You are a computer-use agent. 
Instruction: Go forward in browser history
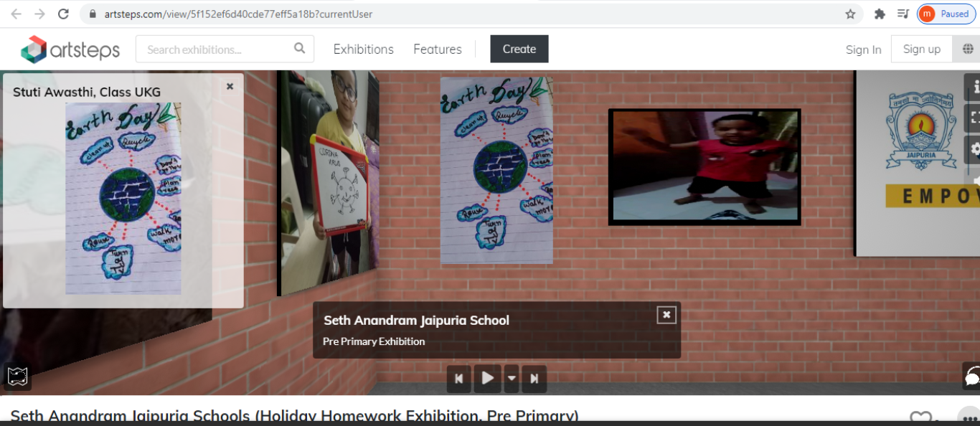coord(39,14)
